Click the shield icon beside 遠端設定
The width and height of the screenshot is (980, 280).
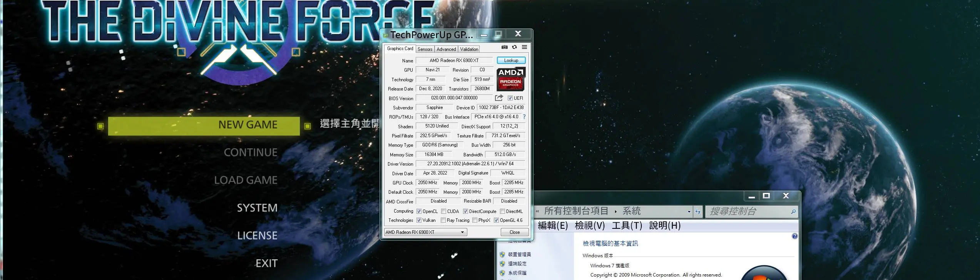(502, 264)
